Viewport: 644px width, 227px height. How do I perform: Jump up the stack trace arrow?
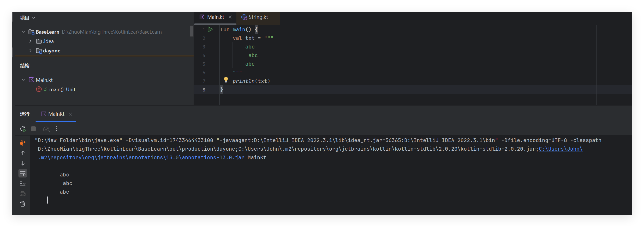pos(23,153)
